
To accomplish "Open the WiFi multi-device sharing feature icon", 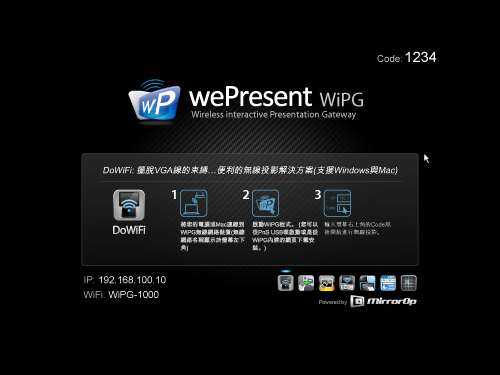I will click(x=347, y=283).
